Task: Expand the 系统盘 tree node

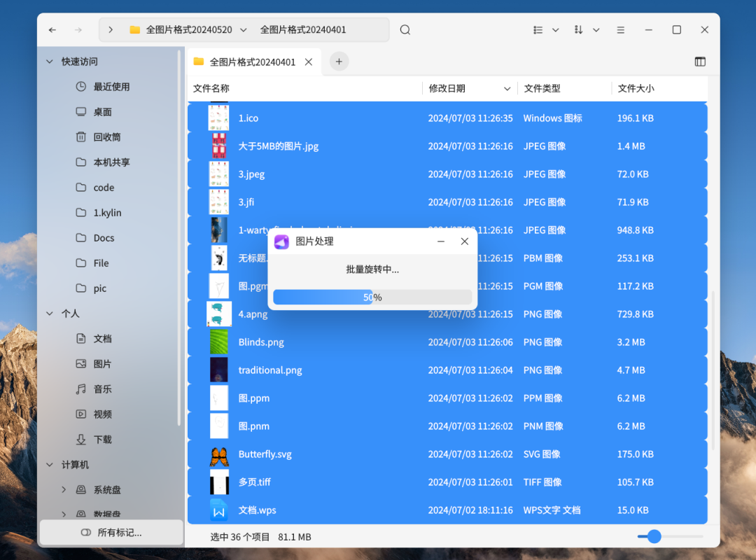Action: 64,489
